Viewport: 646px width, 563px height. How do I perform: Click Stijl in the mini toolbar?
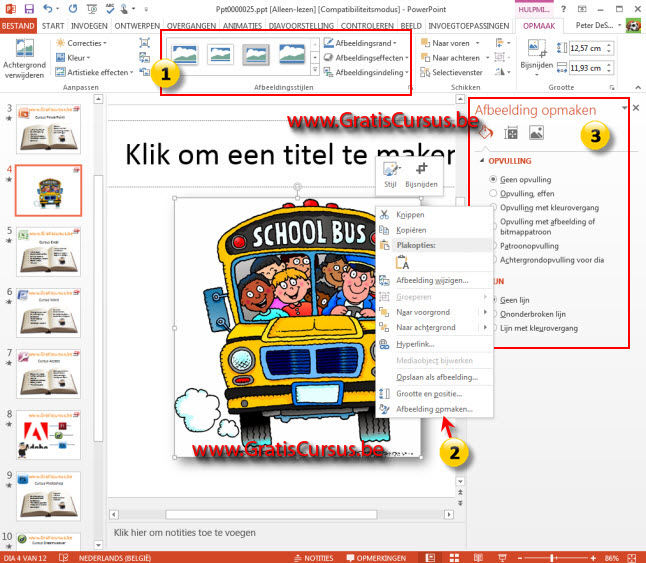click(390, 175)
